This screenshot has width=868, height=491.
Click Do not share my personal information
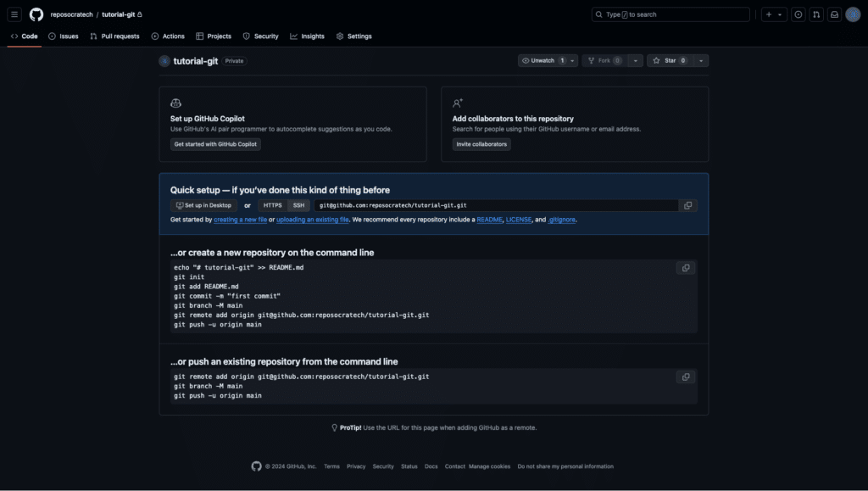coord(565,466)
